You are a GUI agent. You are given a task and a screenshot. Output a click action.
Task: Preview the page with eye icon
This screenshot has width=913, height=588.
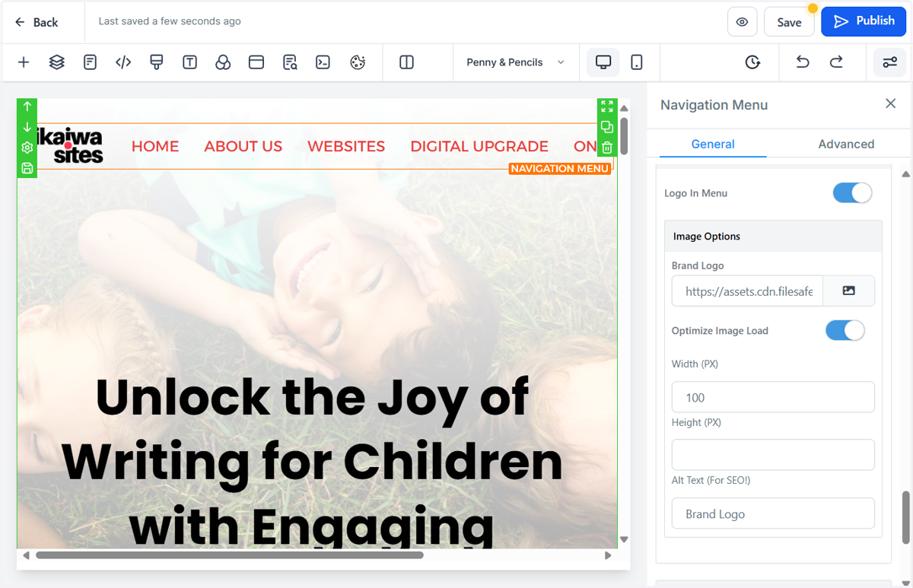pos(742,22)
